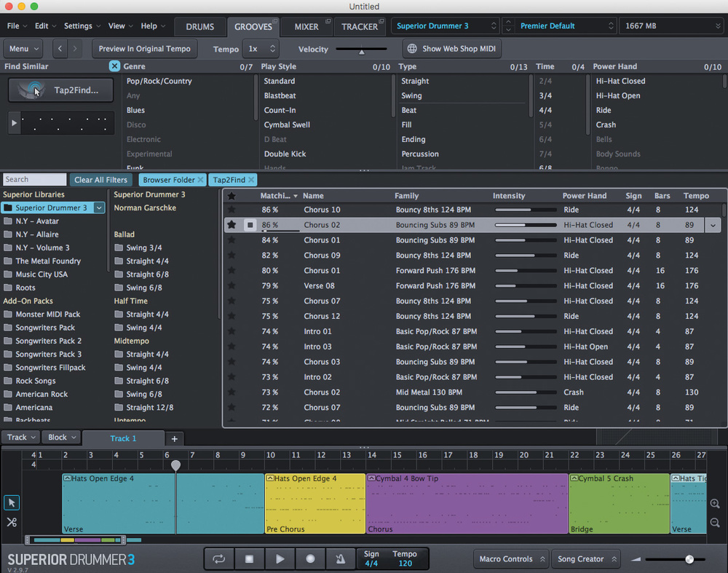Click the intensity bar for Chorus 10
The width and height of the screenshot is (728, 573).
click(x=526, y=210)
